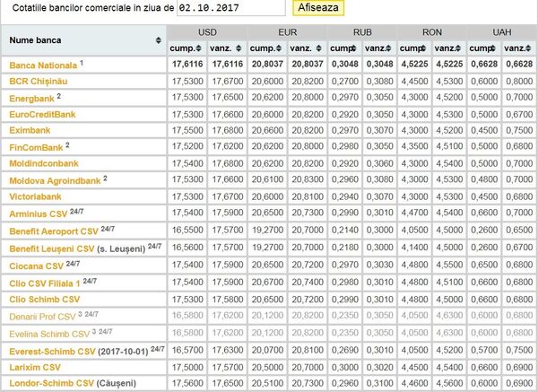Select the EUR column group header

(x=287, y=32)
